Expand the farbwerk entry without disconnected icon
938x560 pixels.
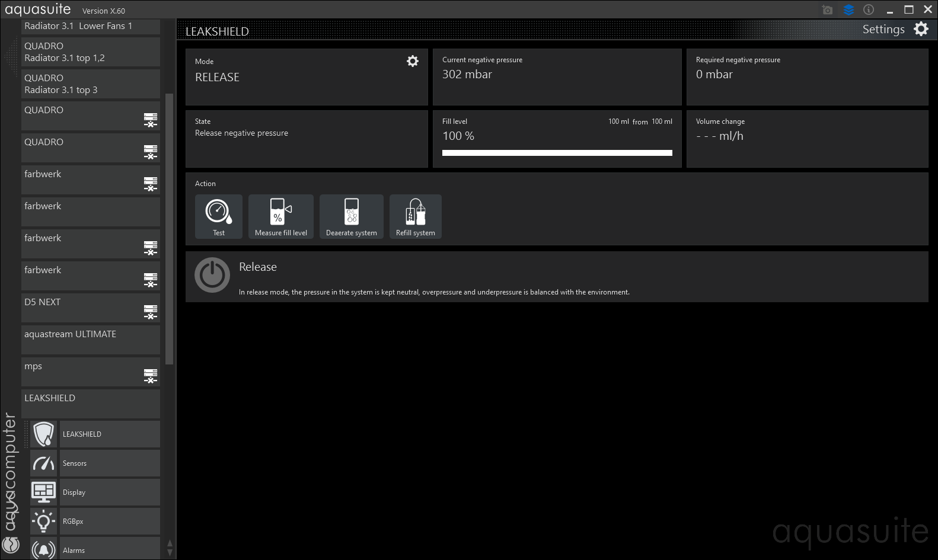tap(91, 212)
